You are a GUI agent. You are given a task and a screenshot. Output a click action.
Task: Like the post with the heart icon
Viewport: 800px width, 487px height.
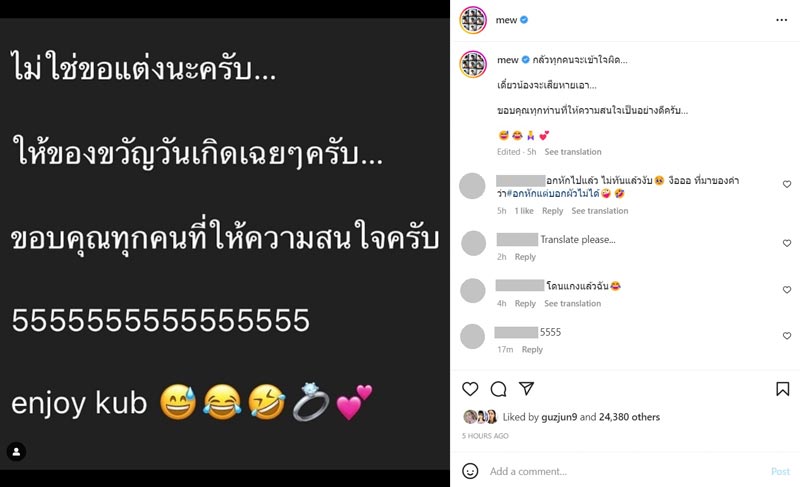470,389
